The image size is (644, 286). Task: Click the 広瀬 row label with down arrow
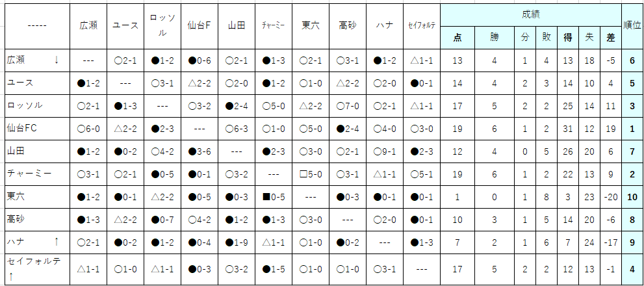point(37,60)
